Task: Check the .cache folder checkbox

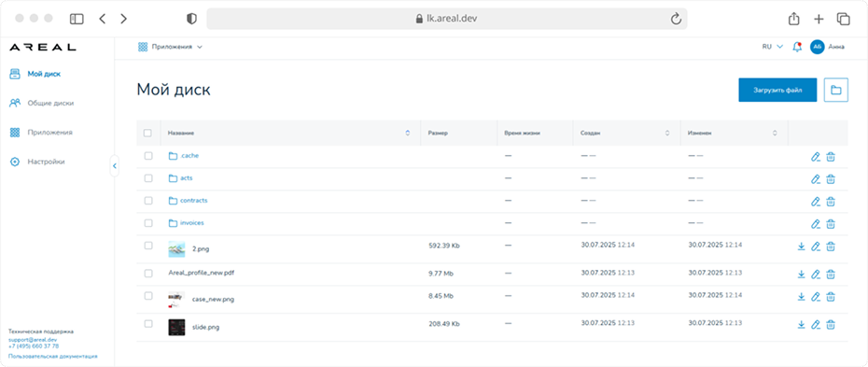Action: 147,156
